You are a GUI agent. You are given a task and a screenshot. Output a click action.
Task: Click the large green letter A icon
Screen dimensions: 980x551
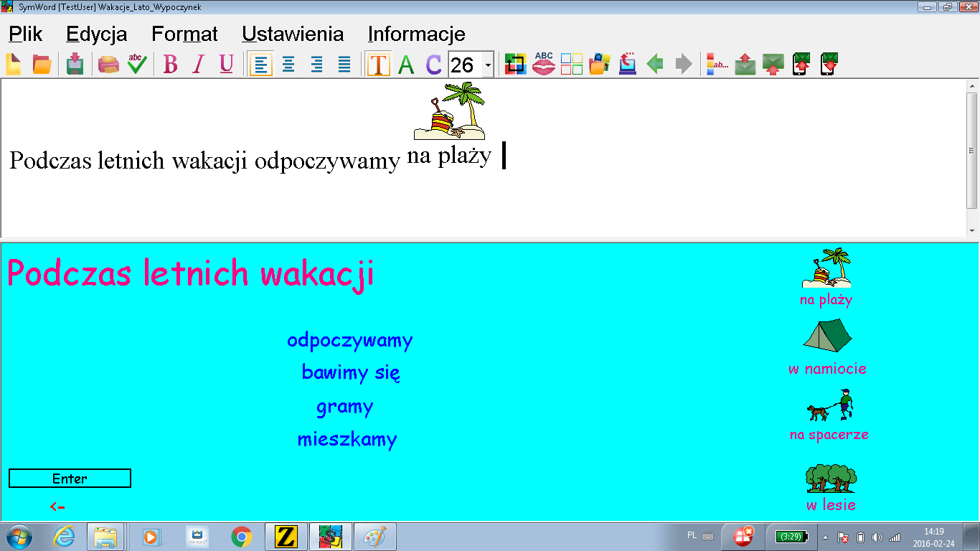(x=406, y=65)
